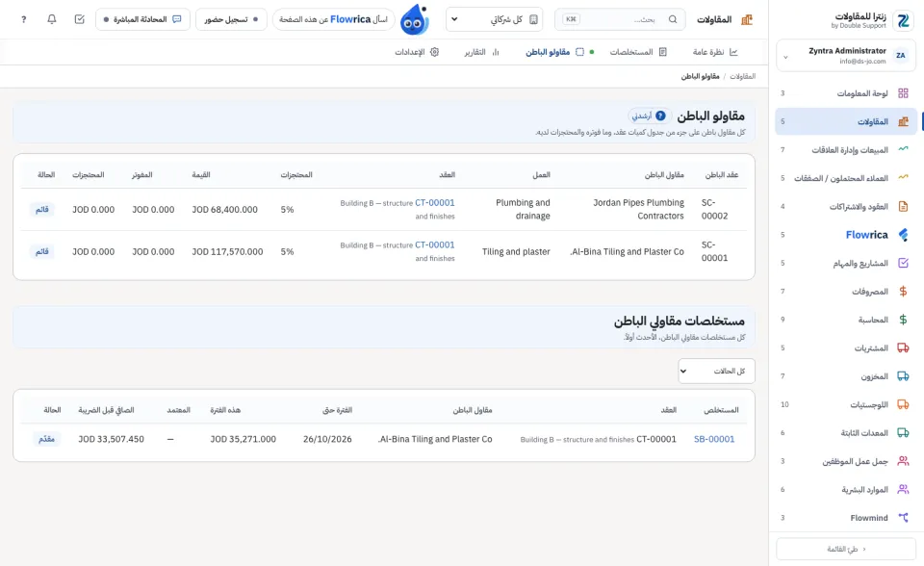Screen dimensions: 924x566
Task: Open جمل عمل الموظفين staff icon
Action: tap(903, 461)
